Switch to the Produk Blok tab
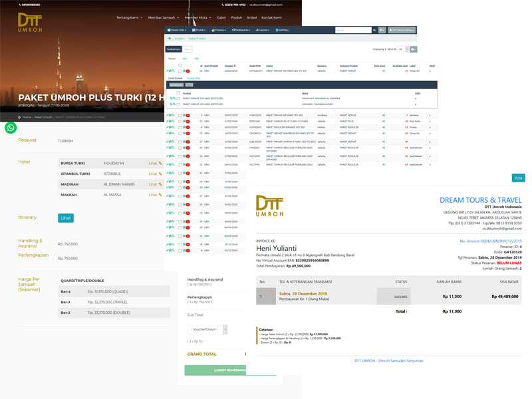The image size is (532, 399). 194,78
